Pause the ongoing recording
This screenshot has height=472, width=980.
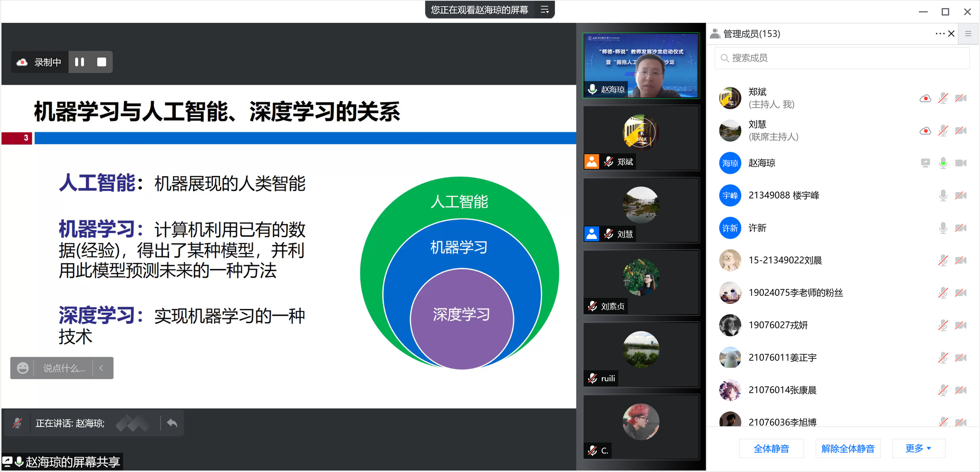pyautogui.click(x=80, y=62)
